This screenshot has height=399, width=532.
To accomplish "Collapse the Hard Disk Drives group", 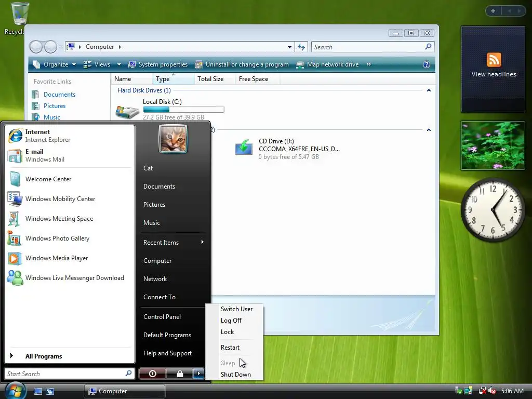I will click(x=429, y=90).
